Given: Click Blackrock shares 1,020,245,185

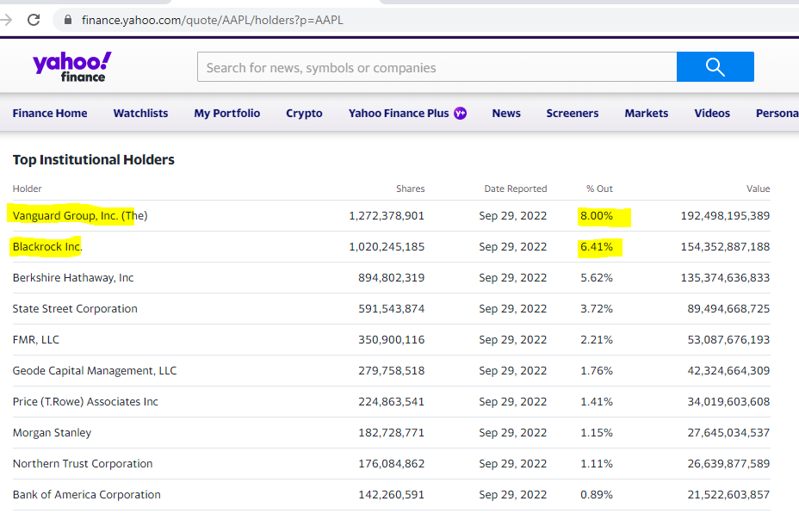Looking at the screenshot, I should (387, 247).
